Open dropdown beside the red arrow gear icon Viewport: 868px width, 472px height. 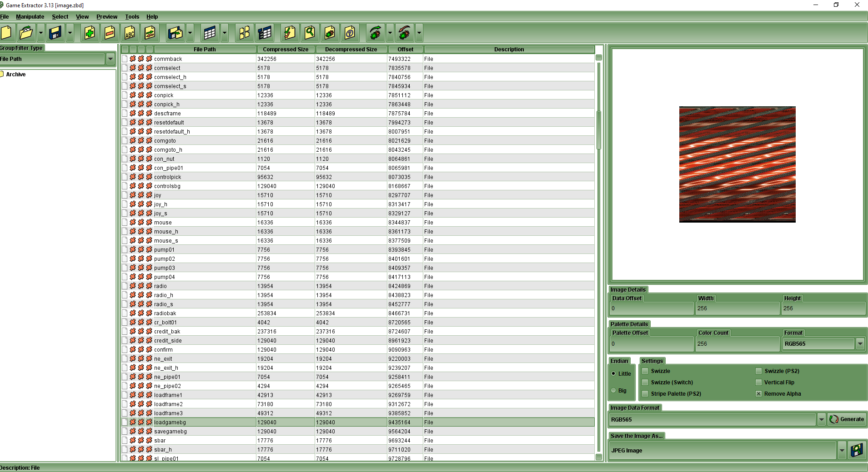[419, 33]
